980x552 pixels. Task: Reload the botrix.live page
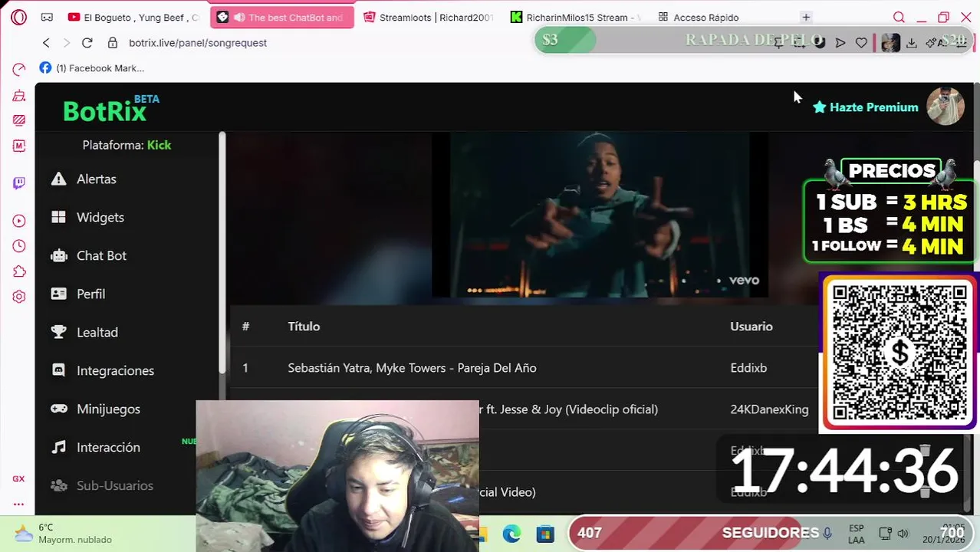[87, 43]
